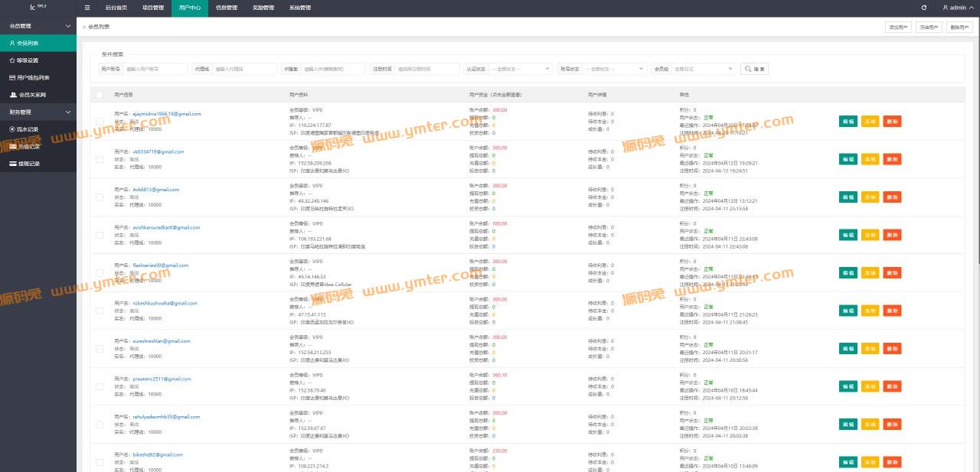Click 删除 button for rahulyadav row
Image resolution: width=980 pixels, height=472 pixels.
click(892, 425)
